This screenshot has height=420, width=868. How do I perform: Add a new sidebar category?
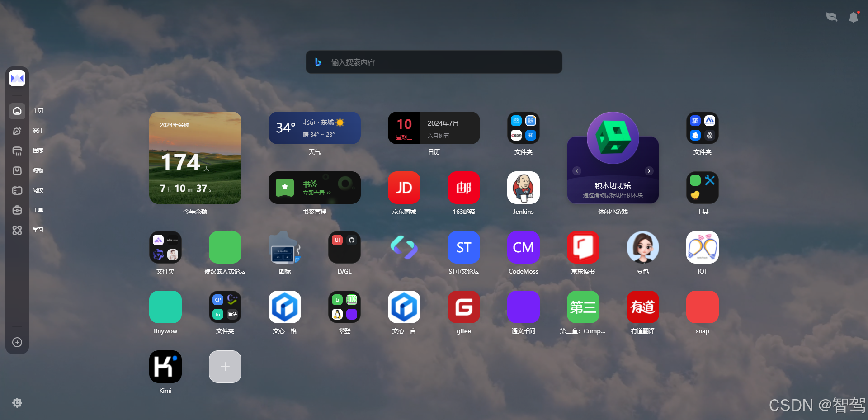[17, 342]
